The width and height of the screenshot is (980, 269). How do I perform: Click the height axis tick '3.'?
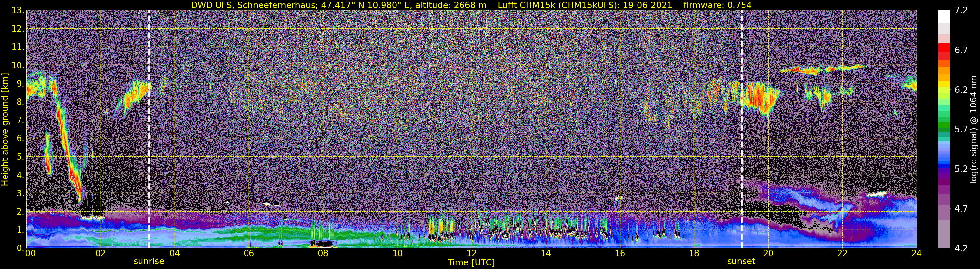click(20, 193)
